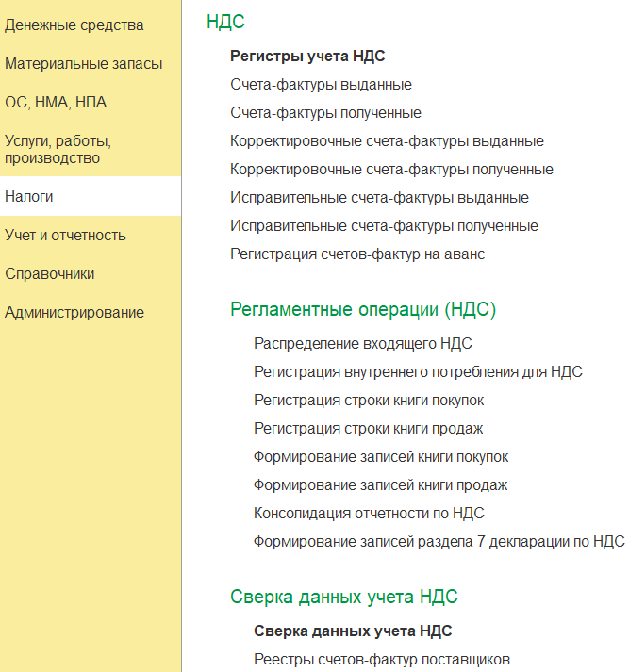Screen dimensions: 629x672
Task: Open Исправительные счета-фактуры выданные
Action: (379, 198)
